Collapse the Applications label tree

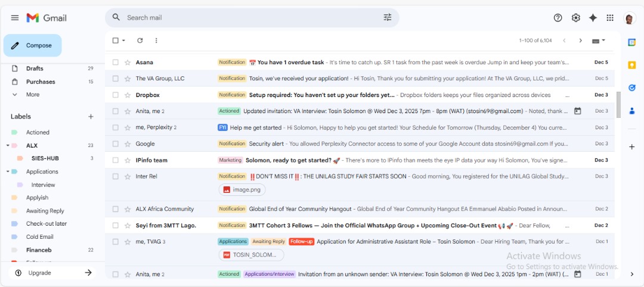(x=8, y=171)
